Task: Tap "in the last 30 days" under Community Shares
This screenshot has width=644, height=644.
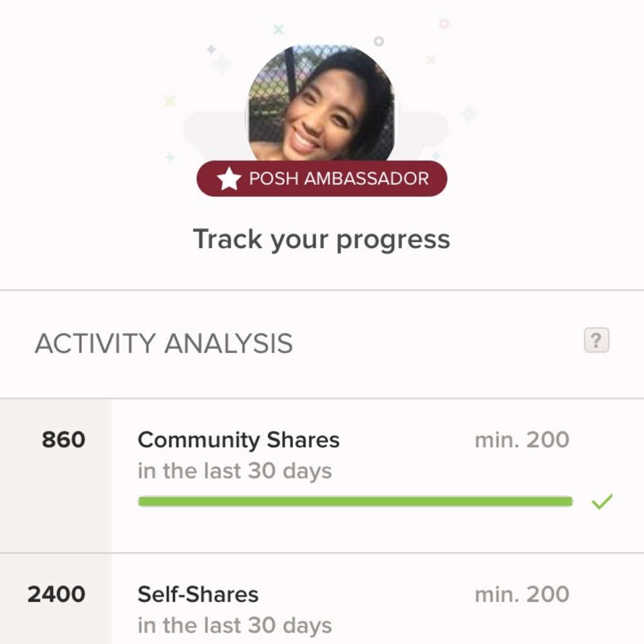Action: [x=234, y=471]
